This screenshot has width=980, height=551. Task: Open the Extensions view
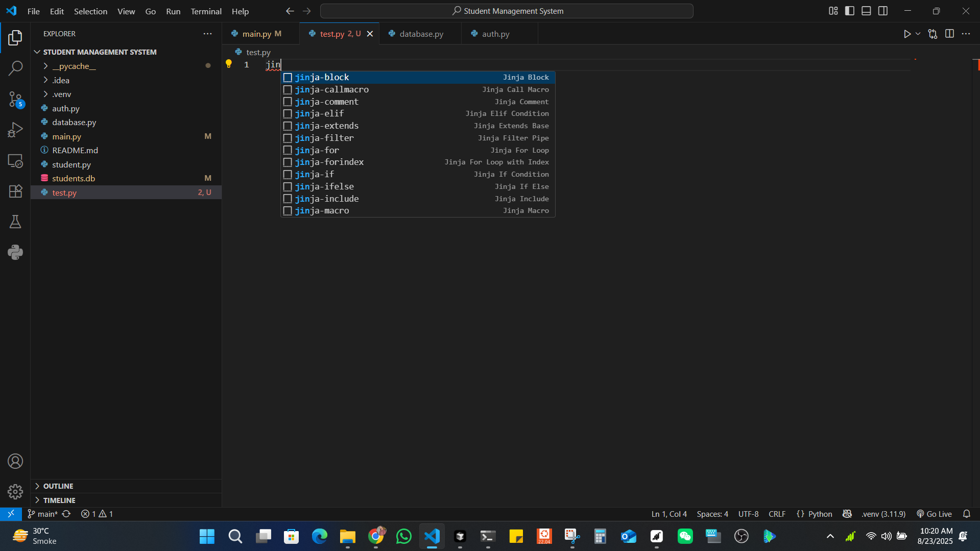click(x=15, y=191)
